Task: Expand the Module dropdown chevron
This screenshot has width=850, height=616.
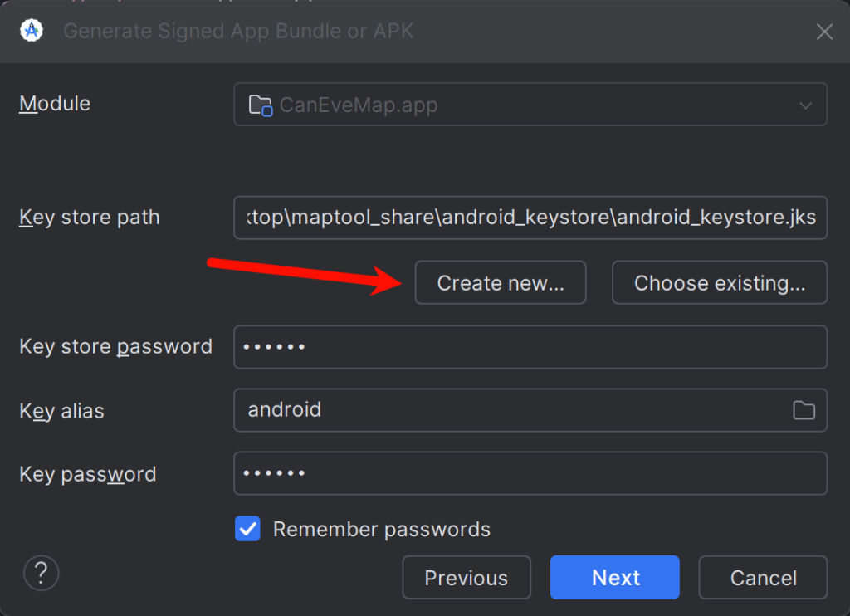Action: [x=804, y=105]
